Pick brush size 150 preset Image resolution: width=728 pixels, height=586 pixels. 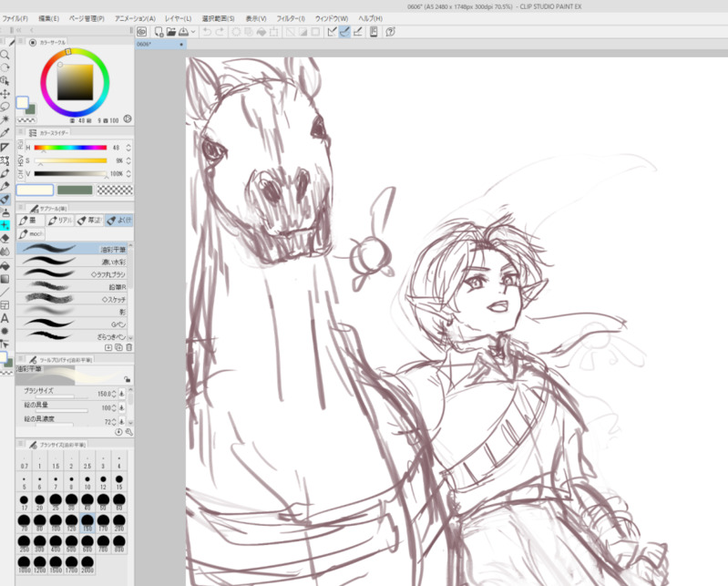pyautogui.click(x=87, y=522)
